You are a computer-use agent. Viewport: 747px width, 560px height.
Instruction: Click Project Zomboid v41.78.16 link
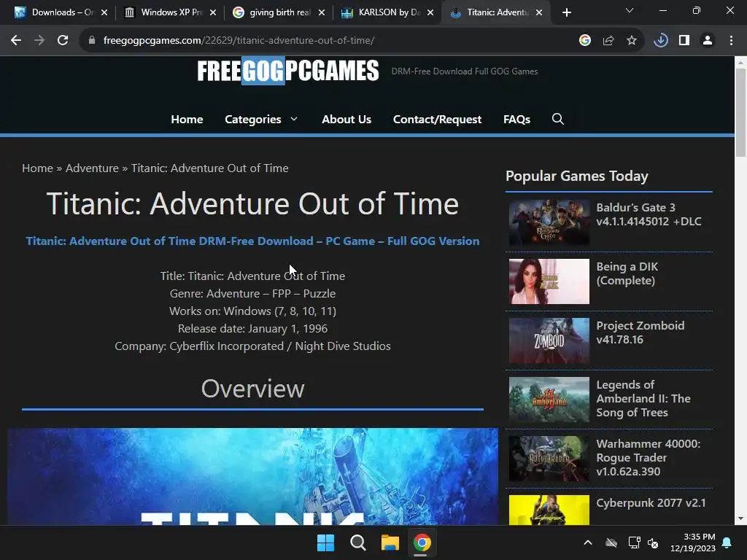point(640,332)
